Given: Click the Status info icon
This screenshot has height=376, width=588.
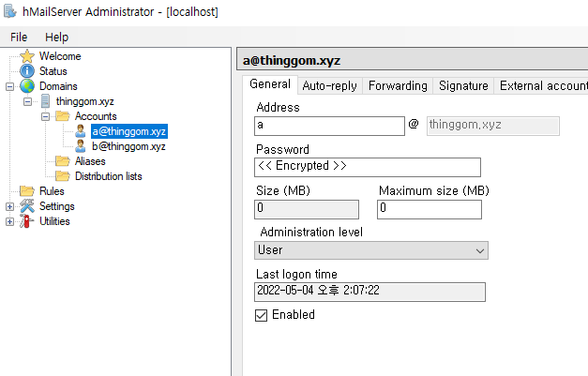Looking at the screenshot, I should tap(27, 71).
